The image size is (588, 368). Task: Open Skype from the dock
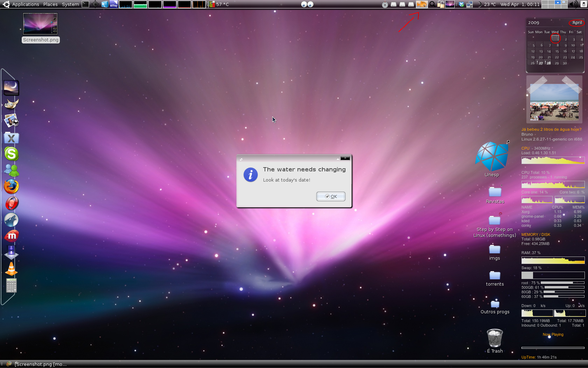coord(11,154)
